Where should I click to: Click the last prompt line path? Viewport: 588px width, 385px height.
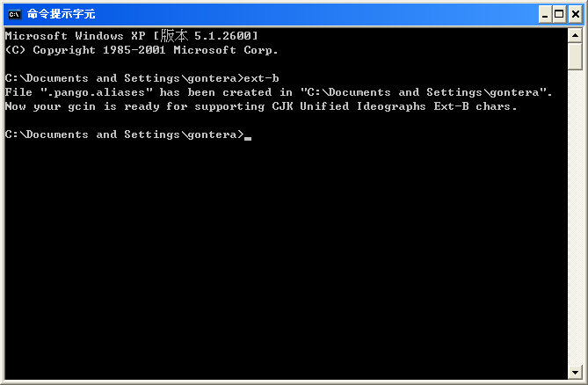124,134
